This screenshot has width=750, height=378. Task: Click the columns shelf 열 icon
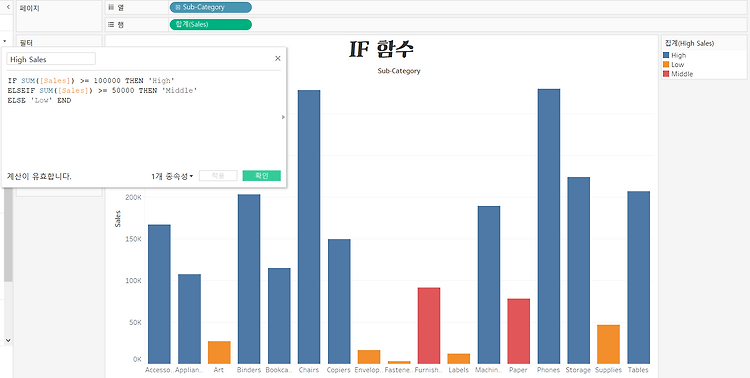111,7
